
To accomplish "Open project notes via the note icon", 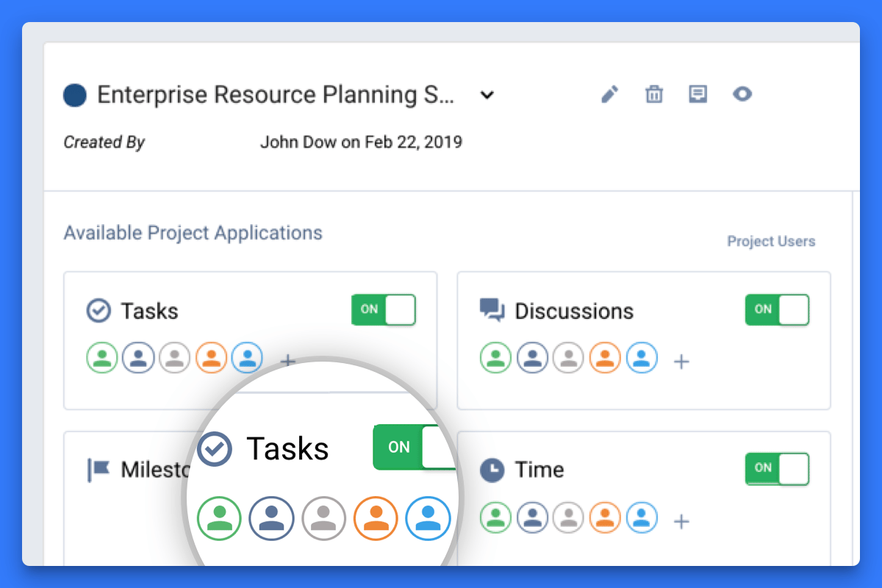I will click(x=698, y=94).
